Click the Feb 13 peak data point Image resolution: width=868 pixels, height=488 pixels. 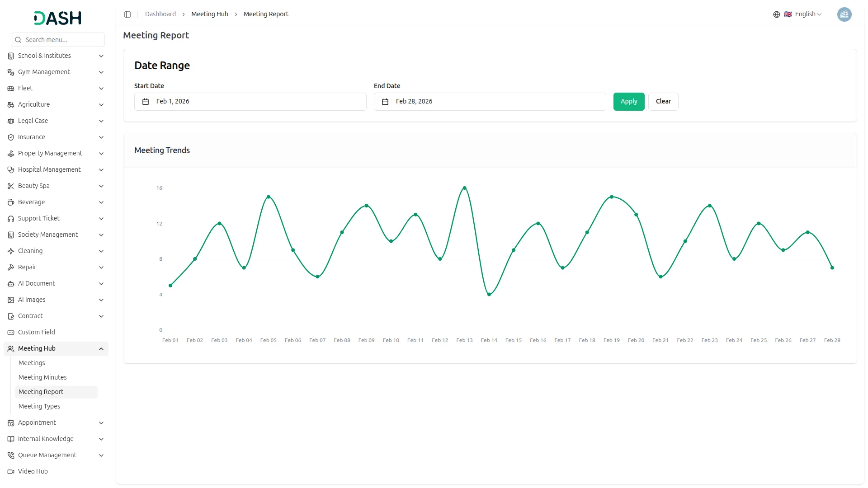464,188
